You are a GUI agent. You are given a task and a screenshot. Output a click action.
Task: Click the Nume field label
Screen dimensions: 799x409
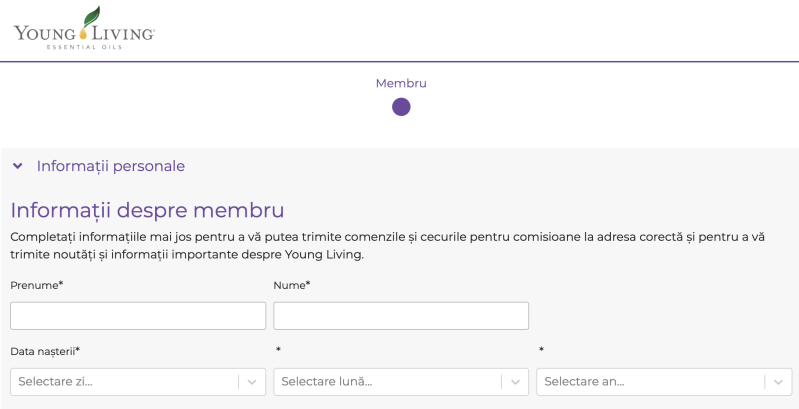[291, 285]
